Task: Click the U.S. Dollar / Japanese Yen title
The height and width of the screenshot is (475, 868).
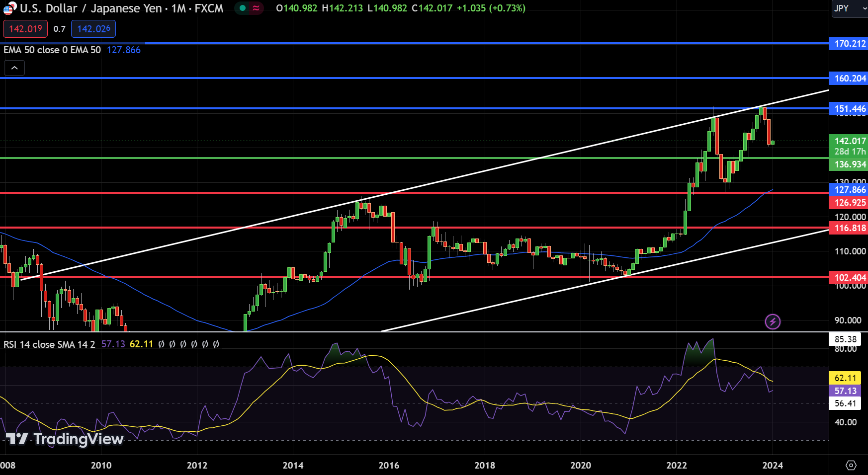Action: coord(90,8)
